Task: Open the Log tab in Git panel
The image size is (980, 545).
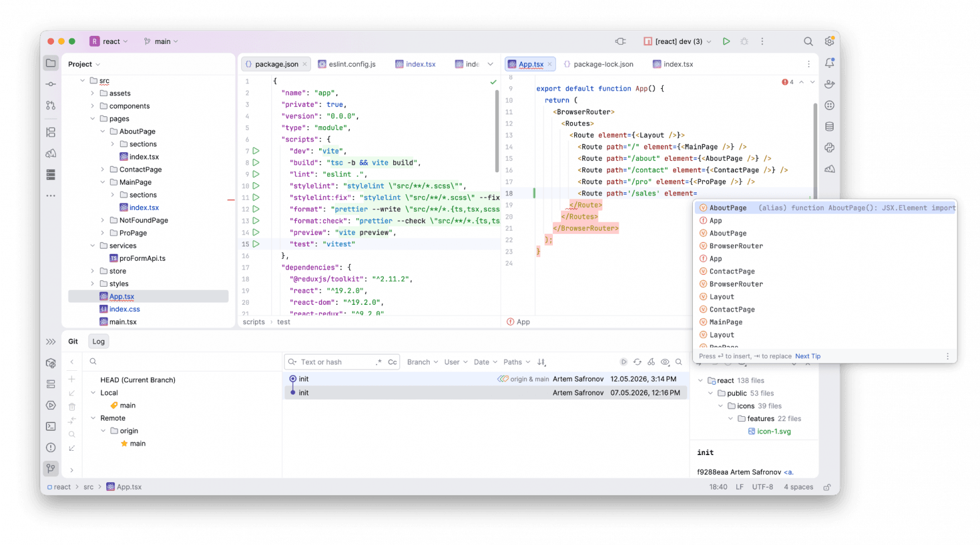Action: (99, 341)
